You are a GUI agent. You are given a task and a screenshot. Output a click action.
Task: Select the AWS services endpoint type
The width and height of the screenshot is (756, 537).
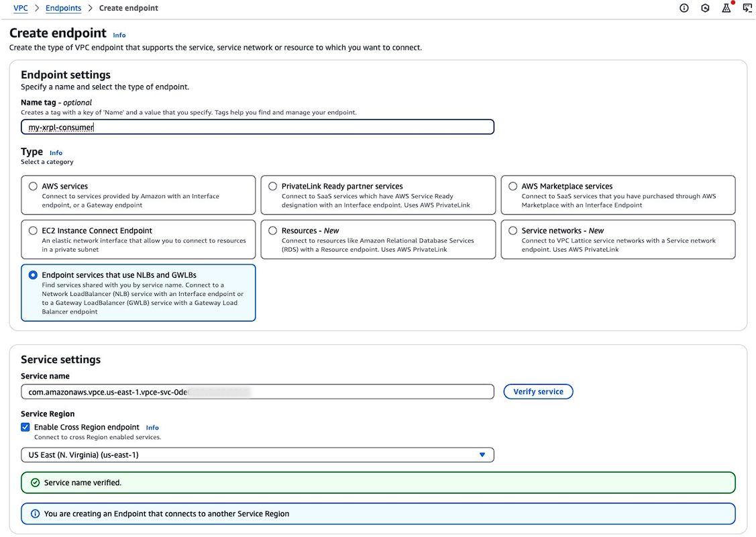(x=33, y=186)
